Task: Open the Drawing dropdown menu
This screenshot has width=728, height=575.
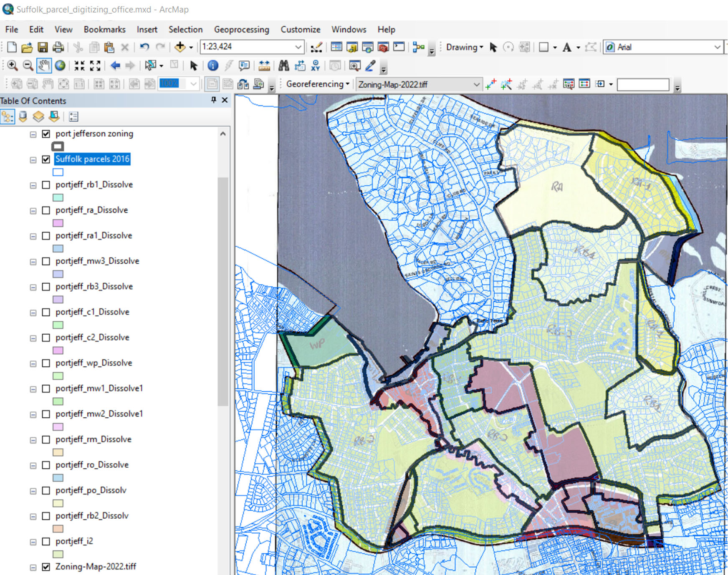Action: 465,47
